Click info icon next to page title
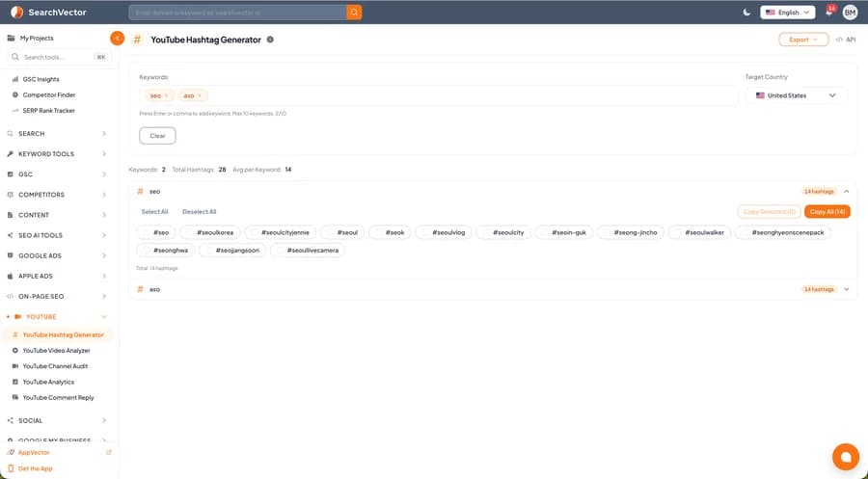The width and height of the screenshot is (868, 479). pyautogui.click(x=270, y=40)
